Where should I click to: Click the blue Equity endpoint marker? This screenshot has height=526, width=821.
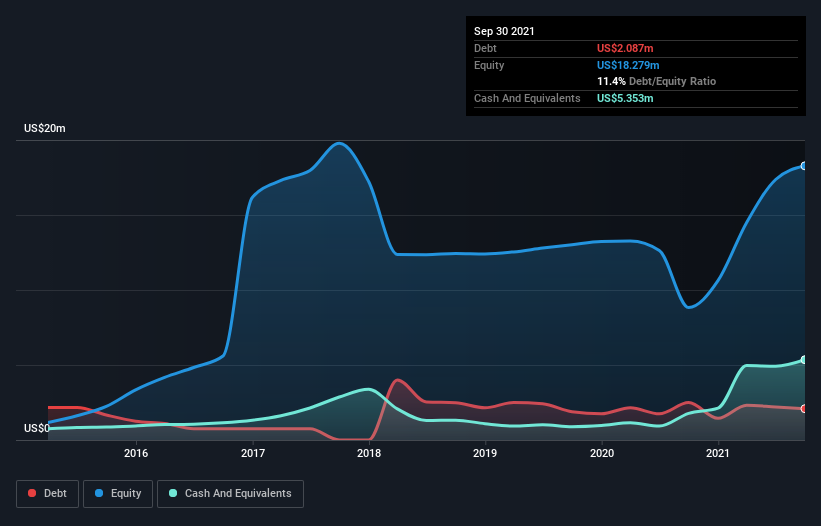804,166
